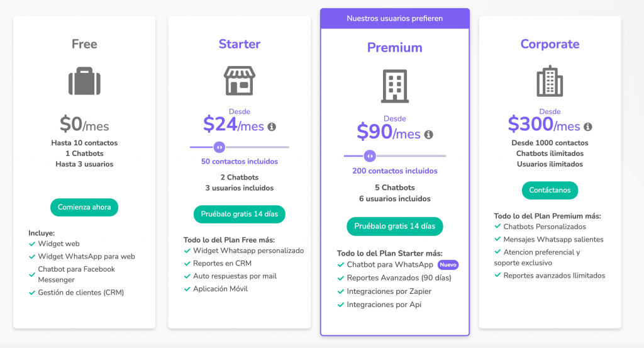Select the Corporate plan heading
This screenshot has height=348, width=644.
tap(549, 44)
